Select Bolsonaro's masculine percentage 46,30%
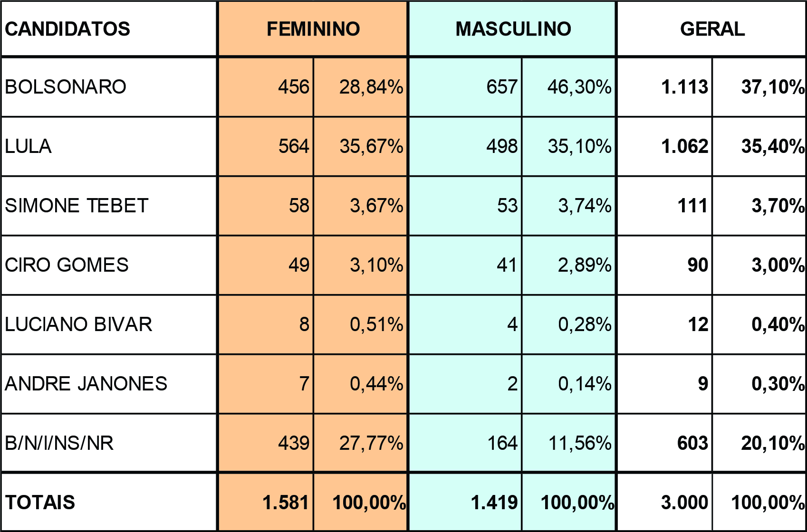The height and width of the screenshot is (532, 807). pos(569,87)
